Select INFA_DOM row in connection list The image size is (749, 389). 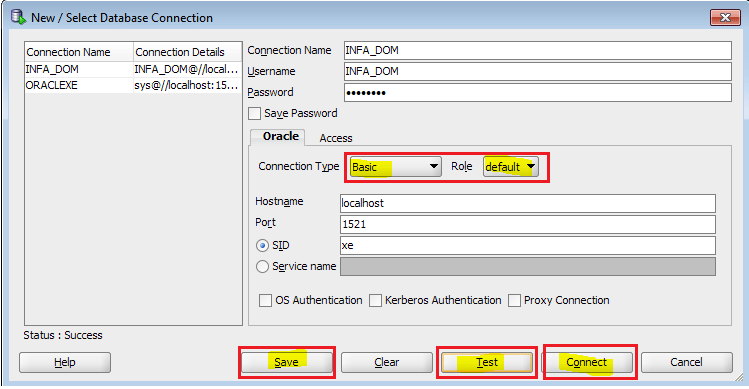(133, 69)
